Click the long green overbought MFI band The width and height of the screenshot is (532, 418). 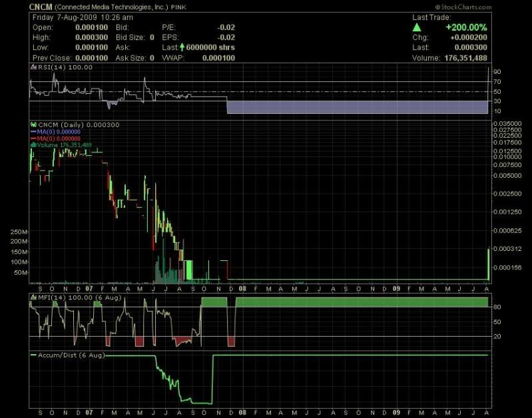tap(362, 302)
